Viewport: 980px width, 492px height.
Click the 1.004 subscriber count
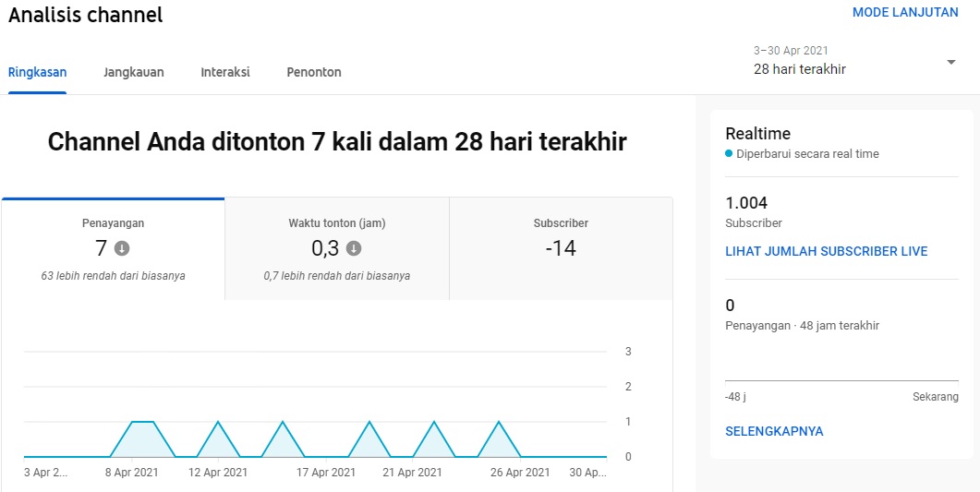tap(746, 203)
